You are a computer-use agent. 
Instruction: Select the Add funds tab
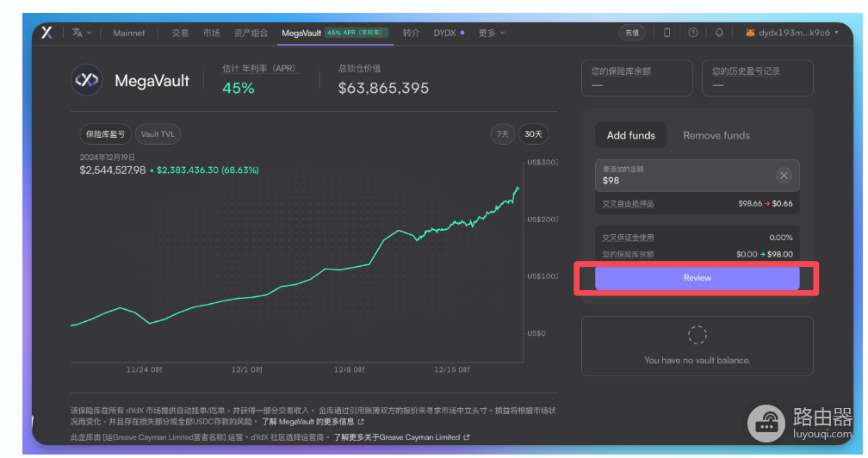point(630,135)
